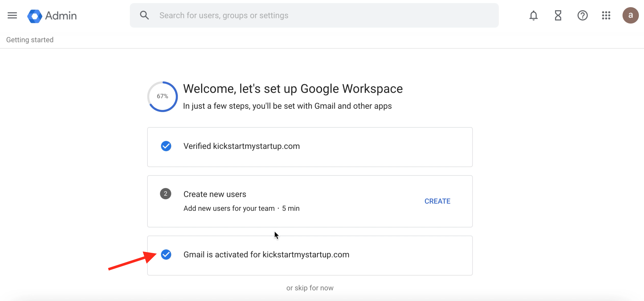Click the Getting started breadcrumb

tap(30, 40)
